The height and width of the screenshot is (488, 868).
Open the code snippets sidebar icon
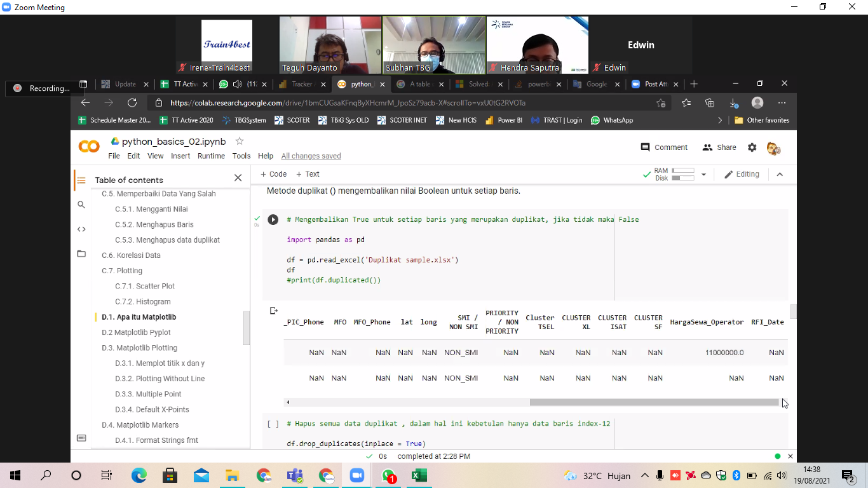click(x=81, y=229)
